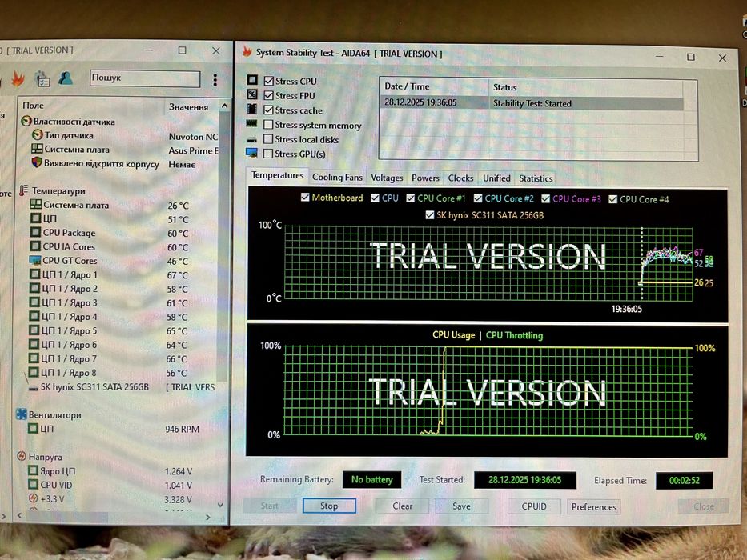Open the Clocks tab
747x560 pixels.
pyautogui.click(x=460, y=178)
